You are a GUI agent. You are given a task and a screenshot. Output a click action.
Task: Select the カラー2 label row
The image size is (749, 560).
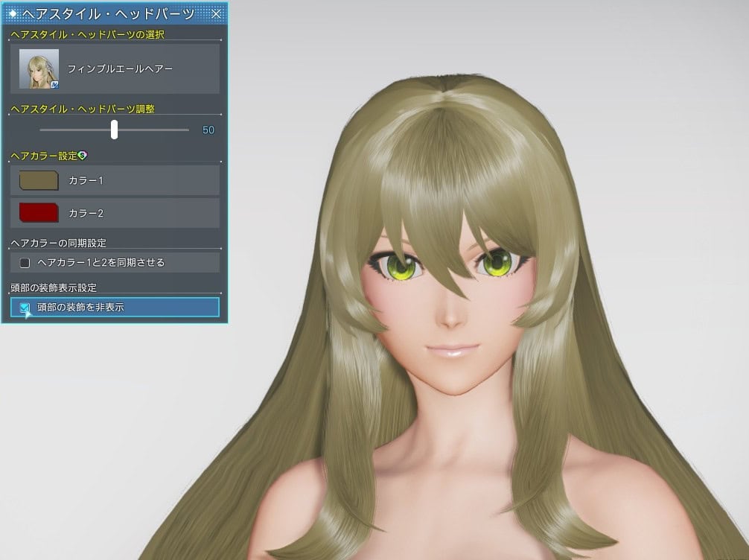115,213
